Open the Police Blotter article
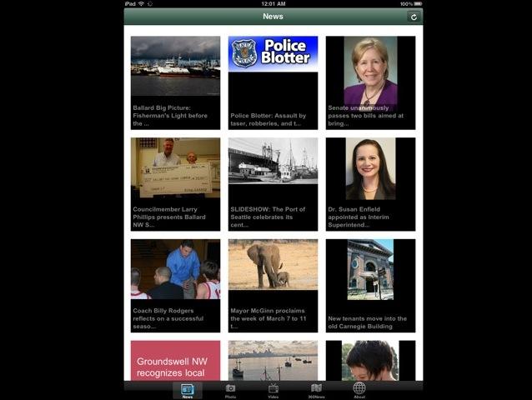The image size is (532, 400). tap(274, 82)
